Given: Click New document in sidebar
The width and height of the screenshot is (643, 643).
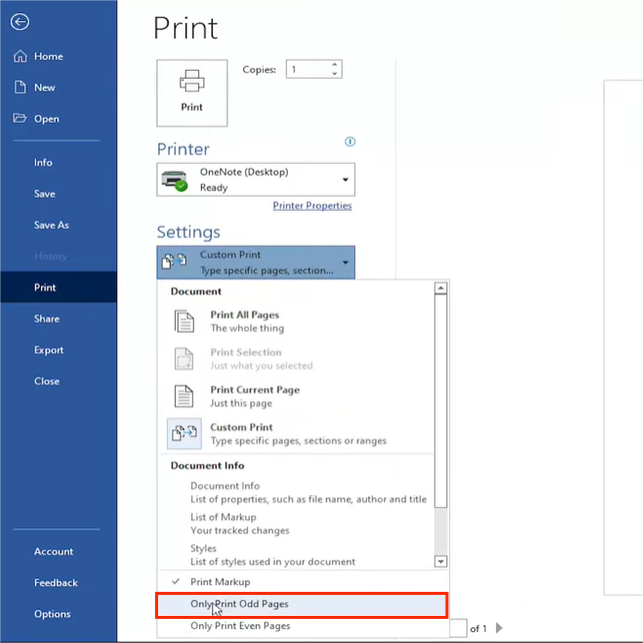Looking at the screenshot, I should pos(44,88).
